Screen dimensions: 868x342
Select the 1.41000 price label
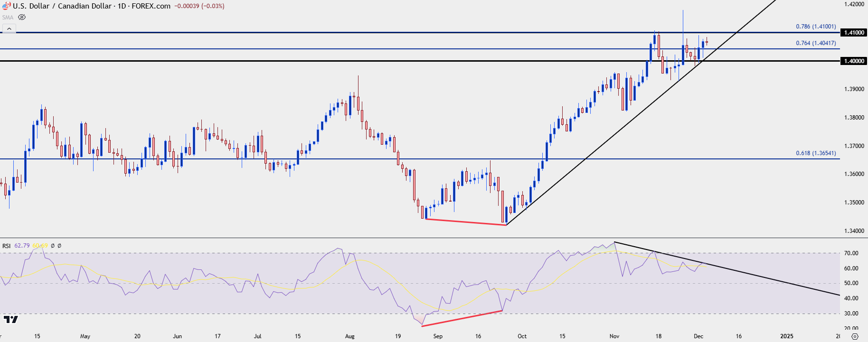[854, 33]
